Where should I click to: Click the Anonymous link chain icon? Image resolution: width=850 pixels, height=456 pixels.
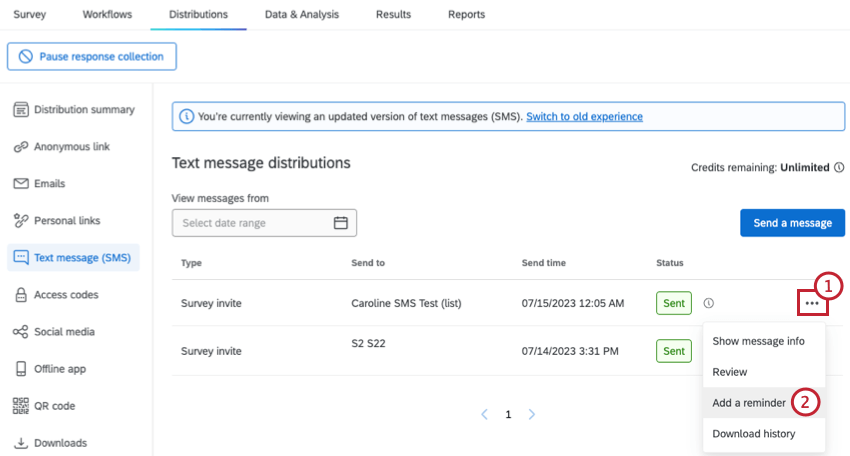[x=20, y=147]
